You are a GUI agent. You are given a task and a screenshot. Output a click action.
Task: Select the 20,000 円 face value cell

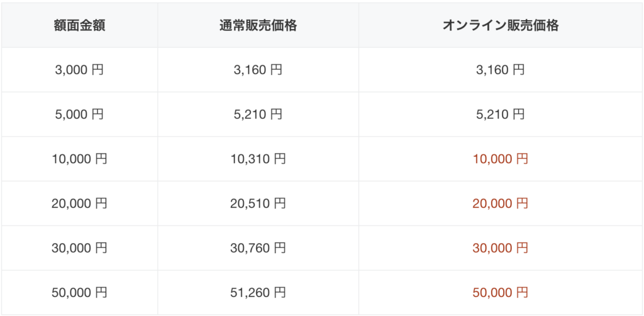(x=79, y=203)
